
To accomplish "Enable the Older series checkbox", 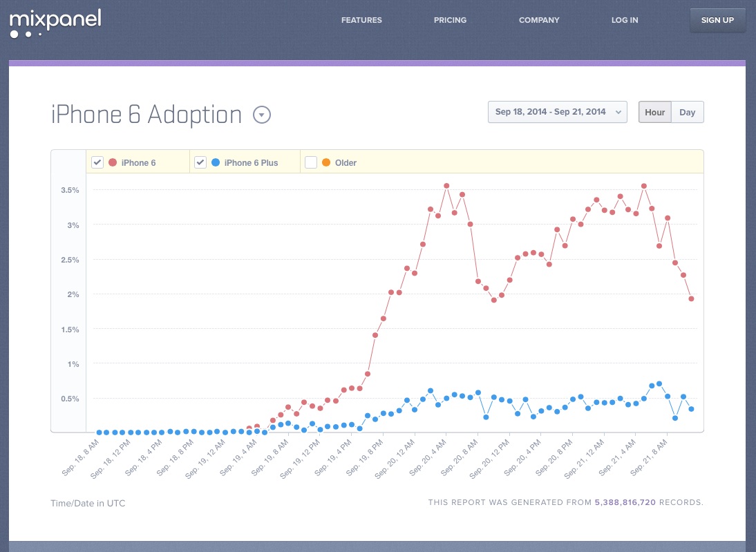I will pyautogui.click(x=311, y=162).
